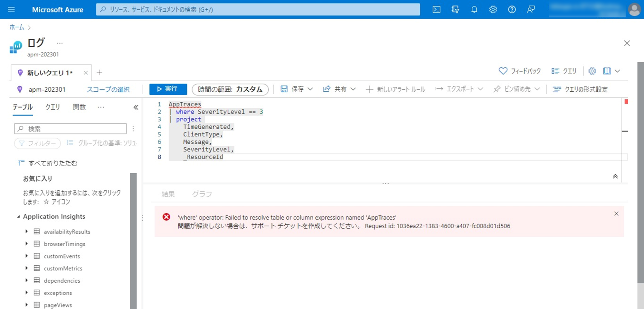Image resolution: width=644 pixels, height=309 pixels.
Task: Expand the customEvents table
Action: [x=26, y=256]
